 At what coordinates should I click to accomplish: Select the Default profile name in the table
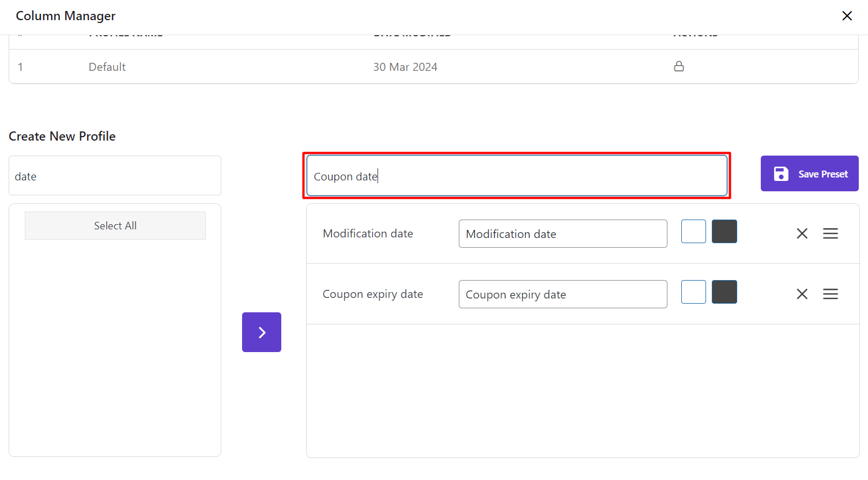tap(107, 67)
